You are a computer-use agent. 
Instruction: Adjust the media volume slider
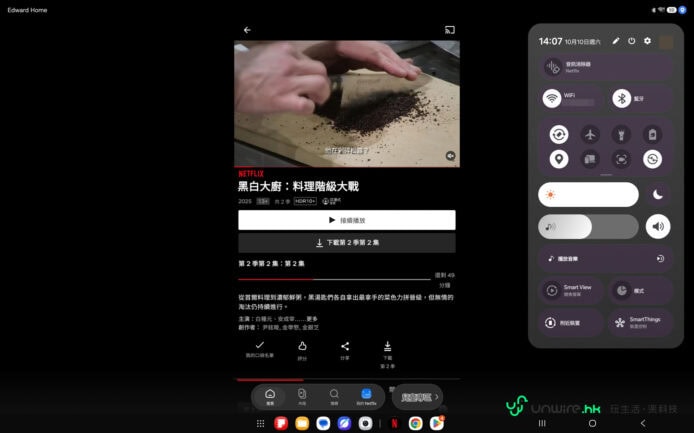(588, 226)
